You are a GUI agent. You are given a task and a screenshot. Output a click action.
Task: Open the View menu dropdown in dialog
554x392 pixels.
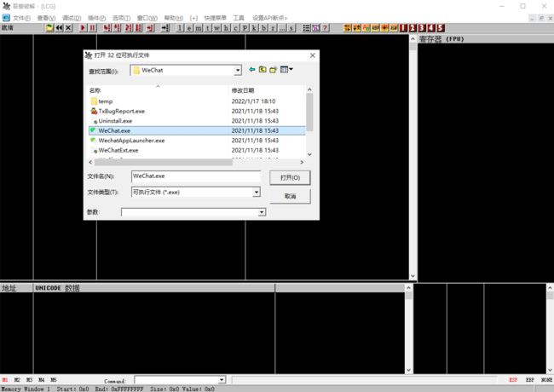click(286, 70)
